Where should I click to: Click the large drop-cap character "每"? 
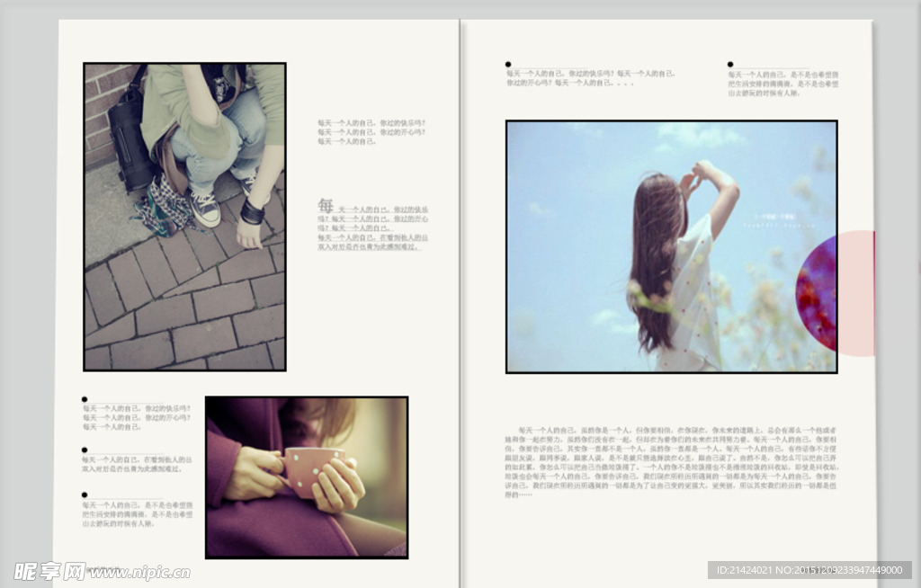click(326, 206)
